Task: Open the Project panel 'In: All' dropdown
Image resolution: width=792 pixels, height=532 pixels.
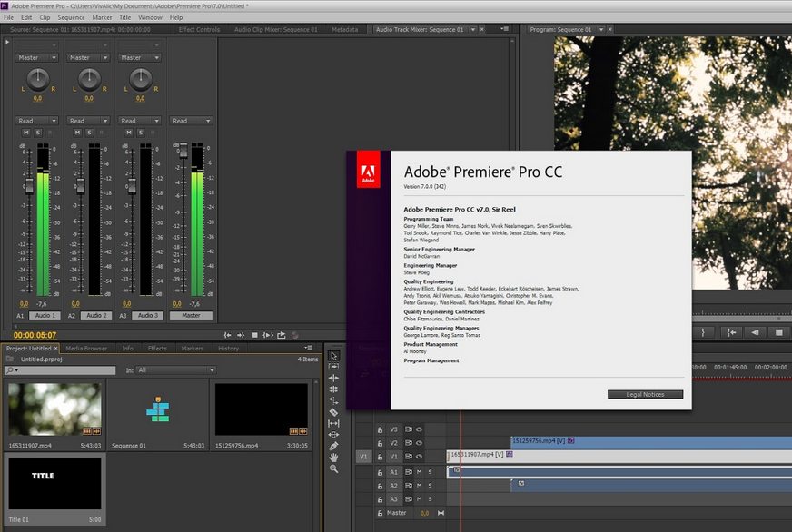Action: (175, 370)
